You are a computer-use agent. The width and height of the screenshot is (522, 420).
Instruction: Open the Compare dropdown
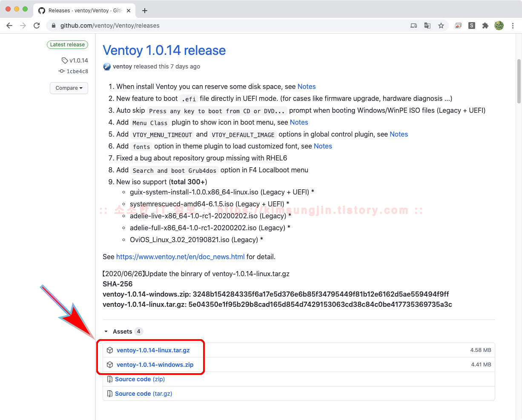click(69, 88)
